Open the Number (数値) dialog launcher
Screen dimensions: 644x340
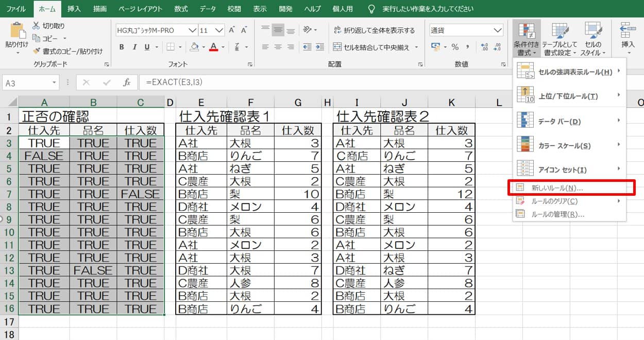pos(503,64)
